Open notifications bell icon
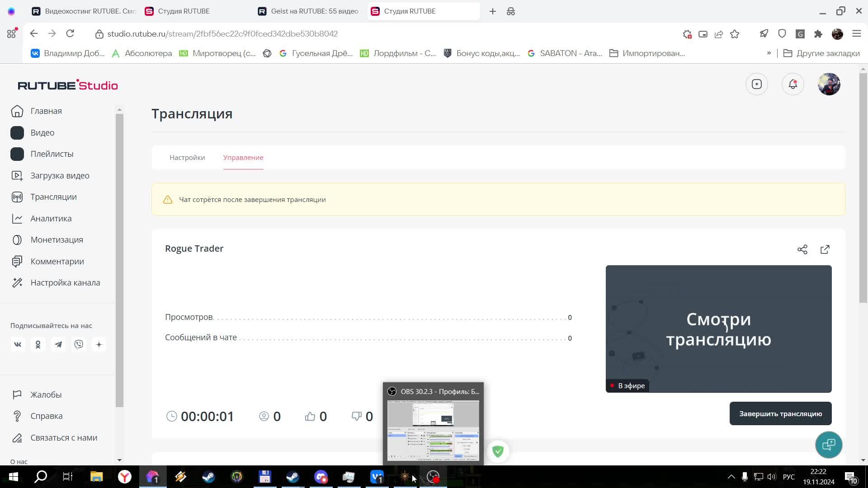Screen dimensions: 868x488 (793, 84)
